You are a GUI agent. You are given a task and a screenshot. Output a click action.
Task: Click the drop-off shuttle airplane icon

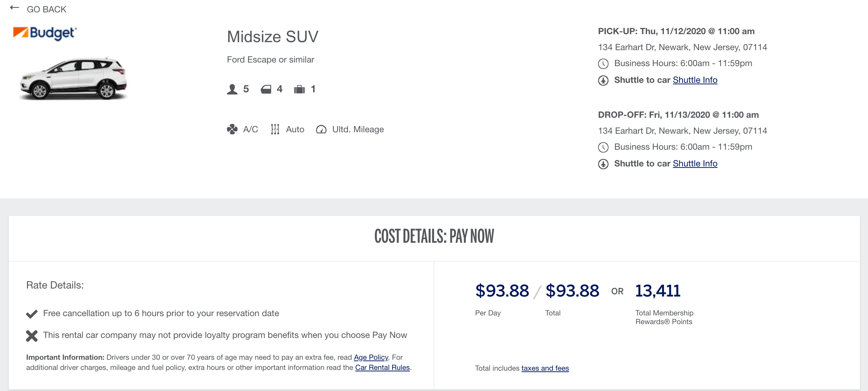(603, 164)
